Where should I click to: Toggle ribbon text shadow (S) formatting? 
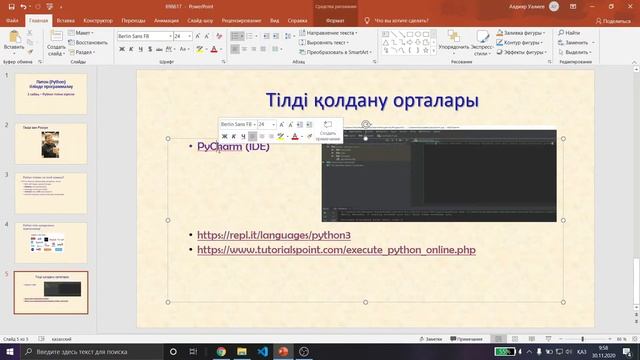click(x=150, y=49)
